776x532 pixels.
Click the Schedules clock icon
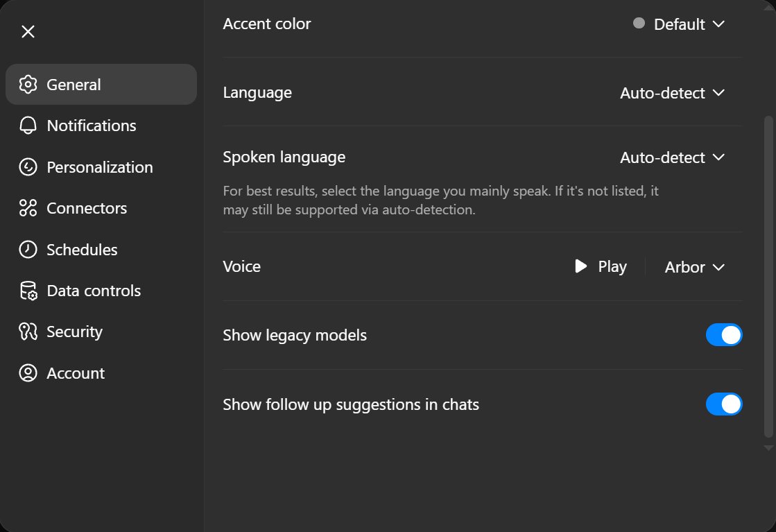coord(28,250)
